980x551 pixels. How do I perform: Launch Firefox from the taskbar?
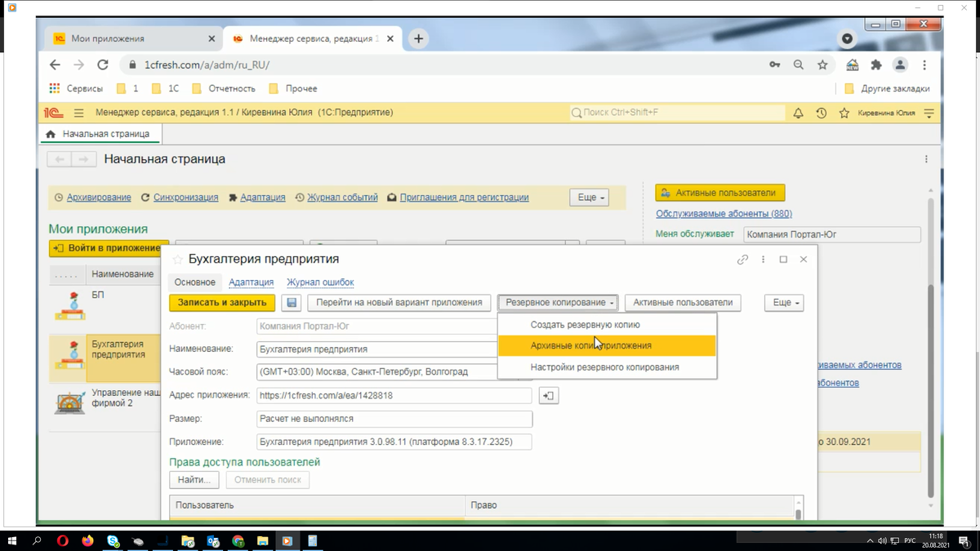pos(87,541)
